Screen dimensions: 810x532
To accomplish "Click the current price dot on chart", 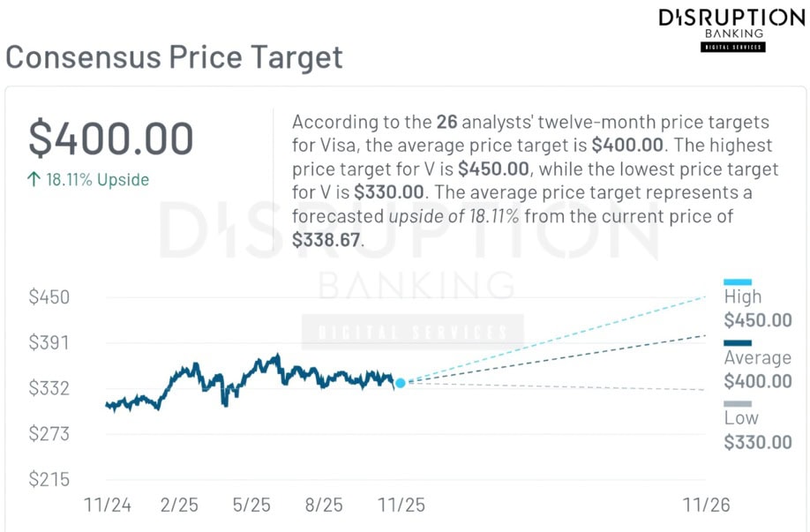I will tap(401, 383).
